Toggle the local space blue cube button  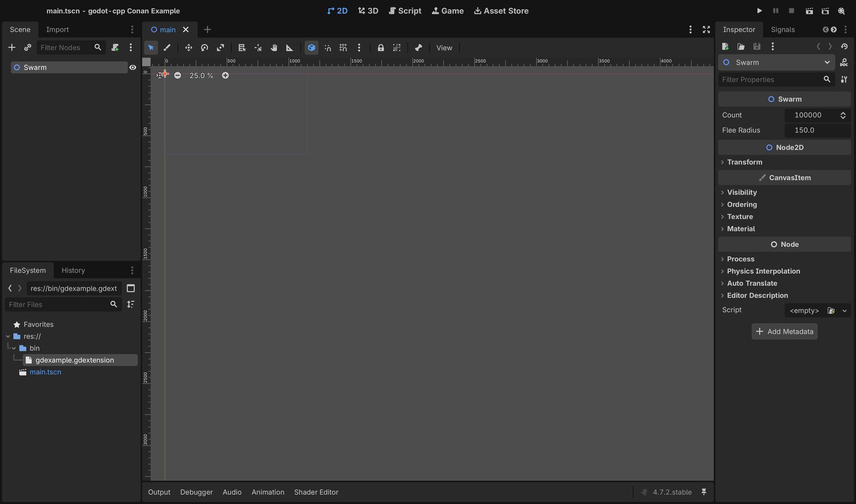[311, 48]
